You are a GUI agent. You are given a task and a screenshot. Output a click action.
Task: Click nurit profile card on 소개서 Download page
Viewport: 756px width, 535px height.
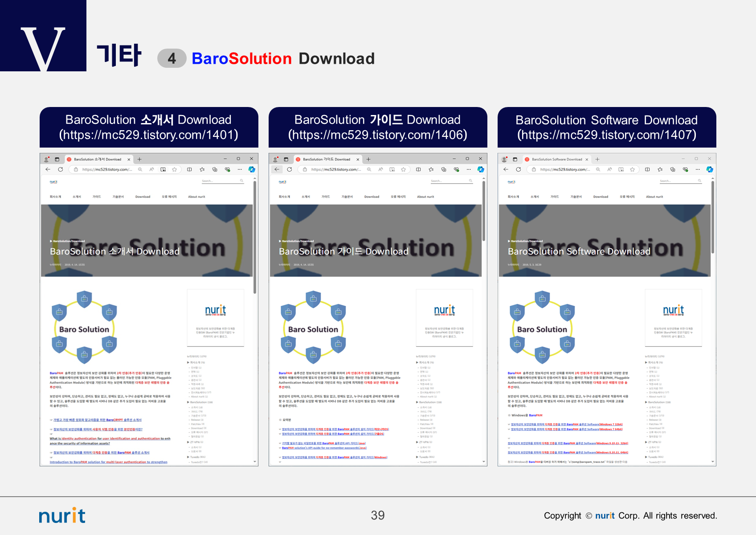[x=216, y=318]
